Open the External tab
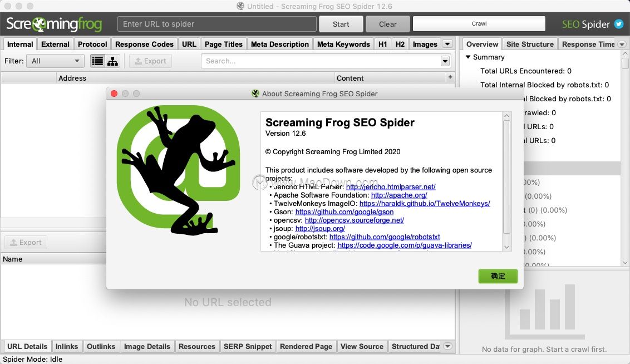Image resolution: width=630 pixels, height=364 pixels. [56, 44]
